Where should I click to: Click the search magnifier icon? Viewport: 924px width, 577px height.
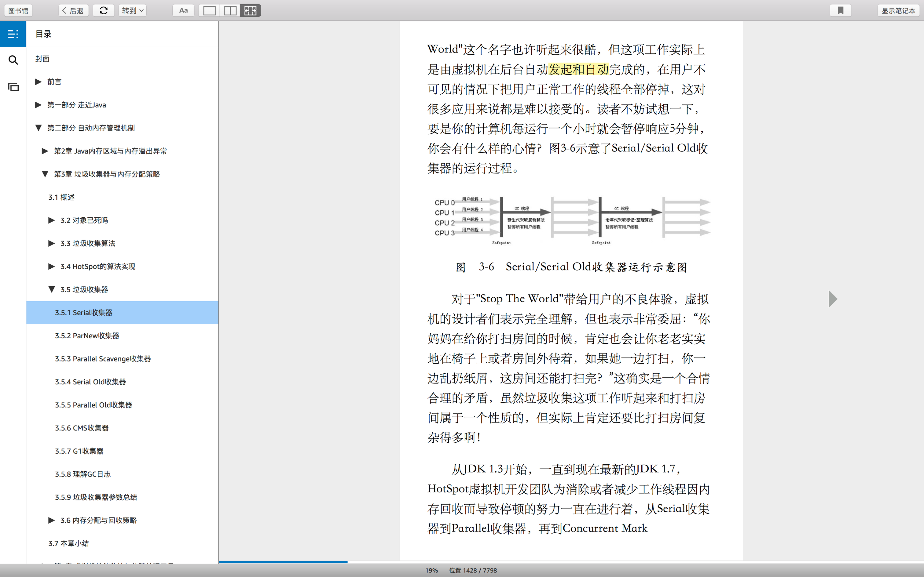tap(13, 60)
